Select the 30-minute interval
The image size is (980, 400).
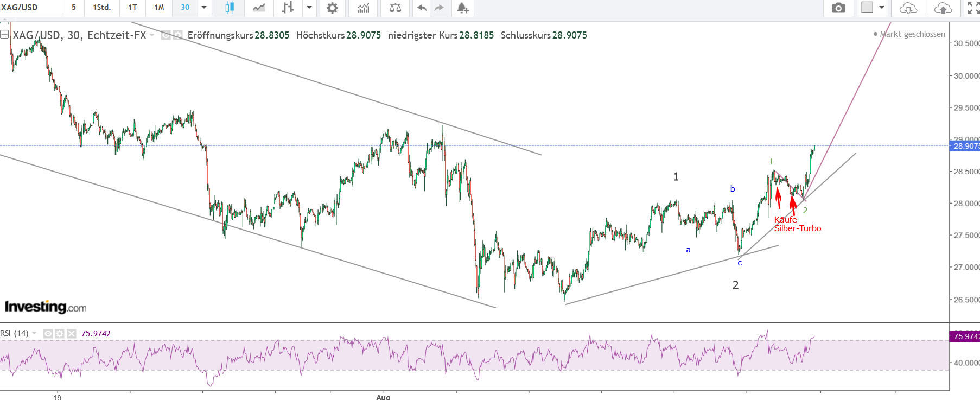click(185, 8)
